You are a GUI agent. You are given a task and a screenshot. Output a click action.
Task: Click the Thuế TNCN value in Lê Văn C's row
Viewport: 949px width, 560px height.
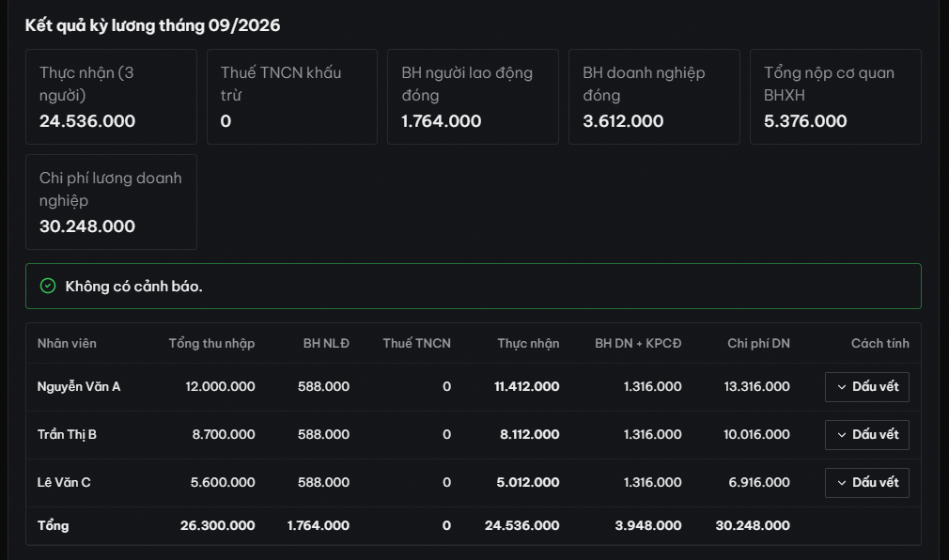[x=446, y=482]
